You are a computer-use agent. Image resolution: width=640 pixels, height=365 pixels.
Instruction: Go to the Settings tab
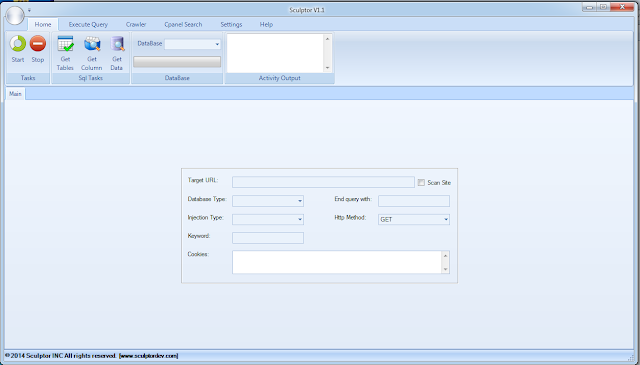click(x=231, y=24)
